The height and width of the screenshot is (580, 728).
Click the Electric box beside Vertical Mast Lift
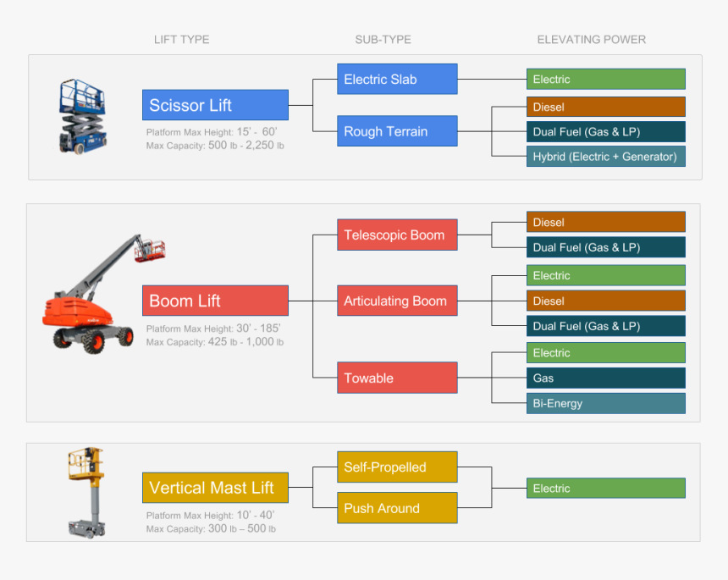pyautogui.click(x=605, y=488)
